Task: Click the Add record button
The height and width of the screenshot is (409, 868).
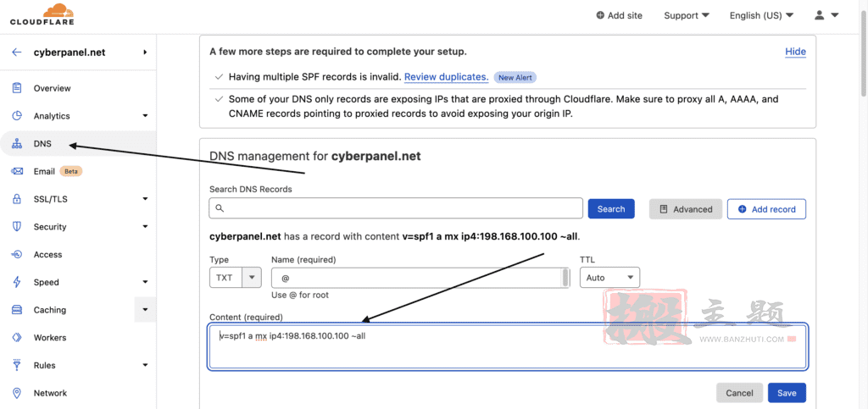Action: [766, 209]
